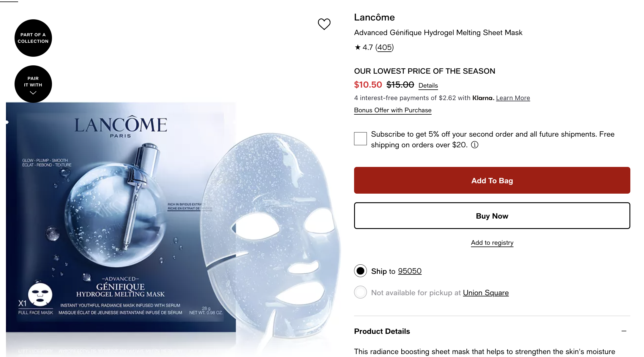Open the Add to registry link
Image resolution: width=644 pixels, height=357 pixels.
(492, 243)
